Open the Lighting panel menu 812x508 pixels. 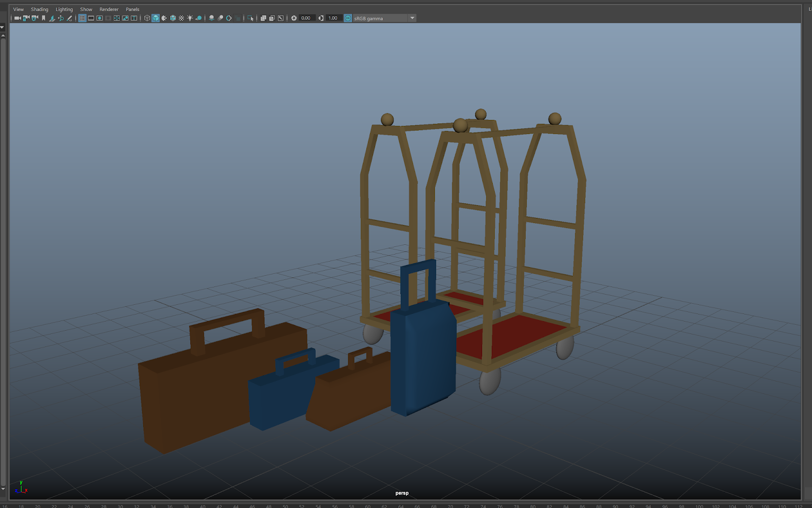[x=64, y=9]
